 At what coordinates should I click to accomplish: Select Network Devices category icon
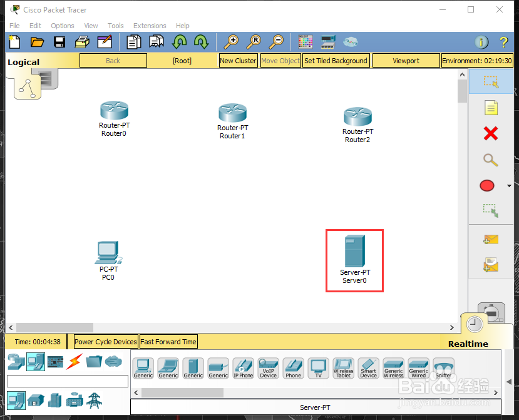(x=16, y=362)
